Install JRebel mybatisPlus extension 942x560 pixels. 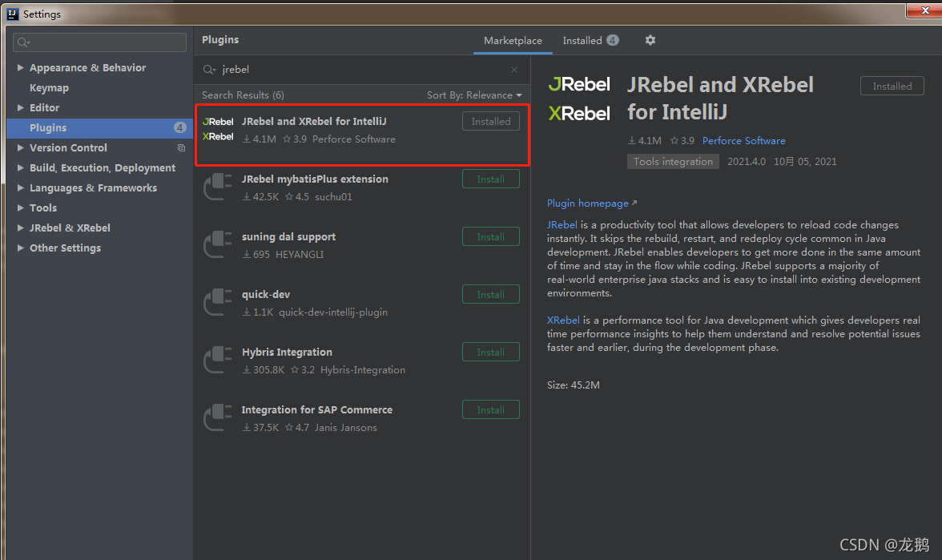click(x=491, y=179)
